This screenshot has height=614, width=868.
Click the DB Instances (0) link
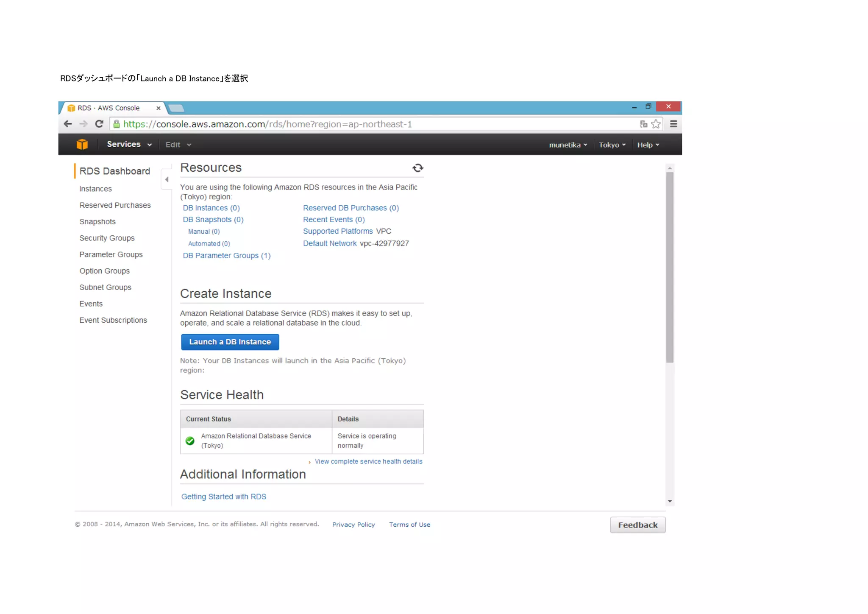(x=211, y=208)
